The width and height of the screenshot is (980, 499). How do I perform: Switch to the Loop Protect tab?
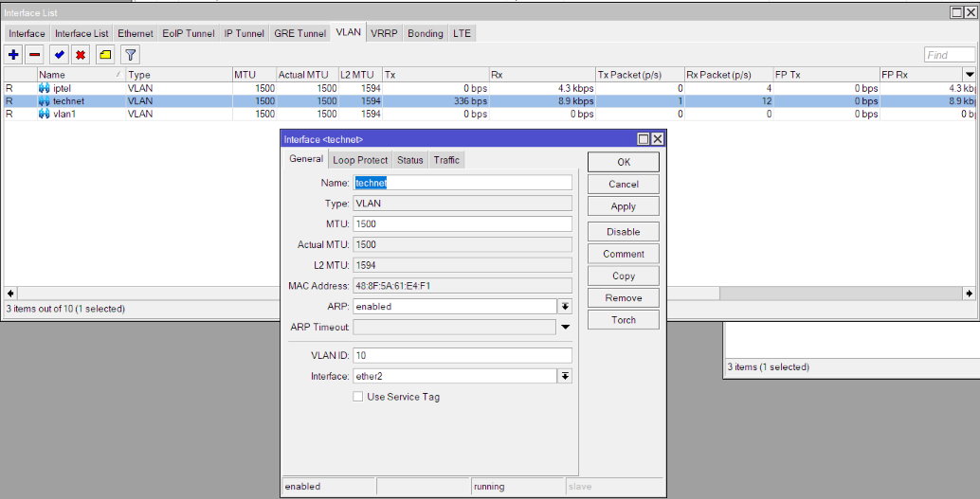[x=360, y=160]
